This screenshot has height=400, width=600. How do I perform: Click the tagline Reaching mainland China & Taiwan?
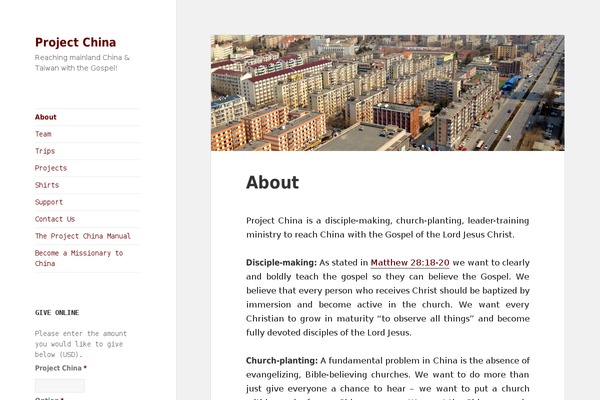point(82,63)
